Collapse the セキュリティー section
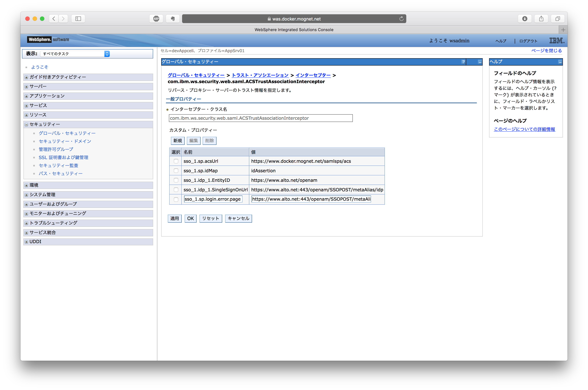Viewport: 588px width, 390px height. [26, 124]
